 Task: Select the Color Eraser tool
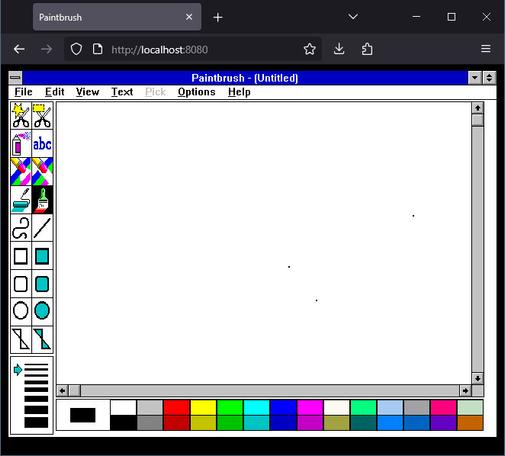pos(21,172)
